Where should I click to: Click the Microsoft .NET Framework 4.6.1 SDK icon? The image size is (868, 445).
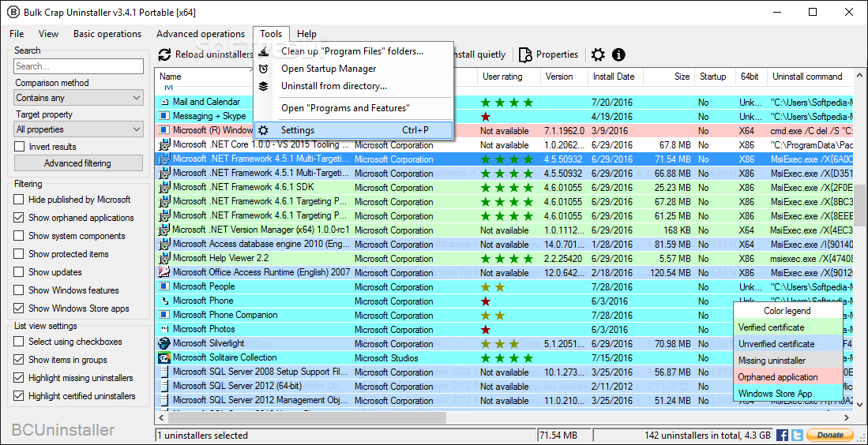(x=163, y=187)
